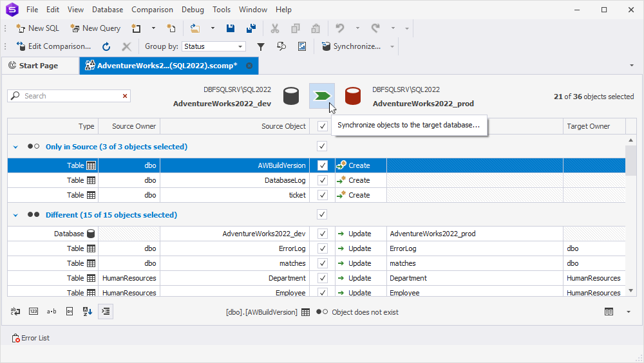The width and height of the screenshot is (644, 363).
Task: Click the New SQL toolbar button
Action: (x=37, y=28)
